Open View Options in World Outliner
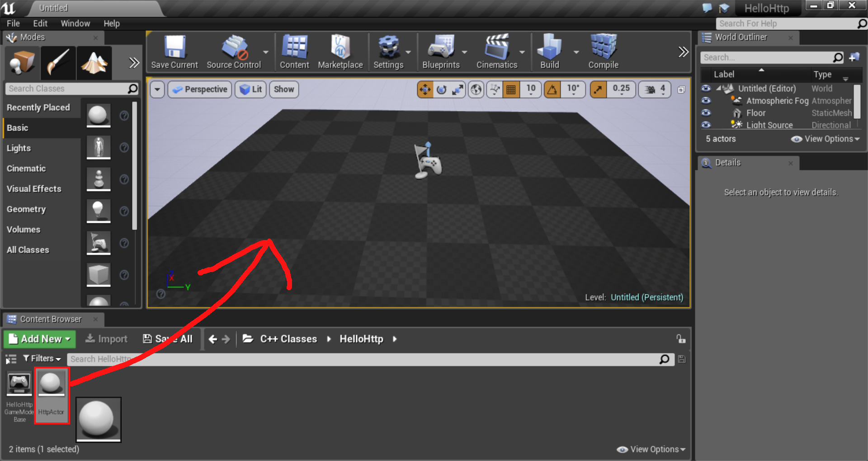The height and width of the screenshot is (461, 868). (826, 139)
